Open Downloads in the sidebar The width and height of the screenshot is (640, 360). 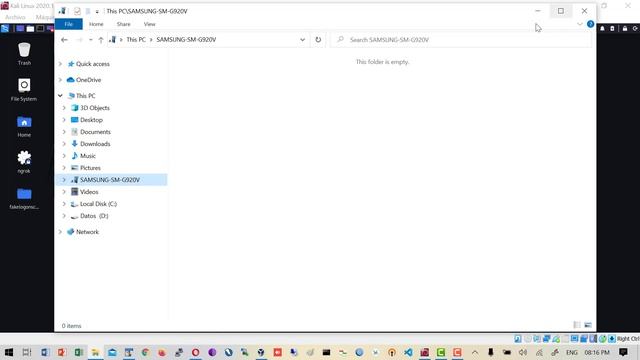pyautogui.click(x=95, y=144)
